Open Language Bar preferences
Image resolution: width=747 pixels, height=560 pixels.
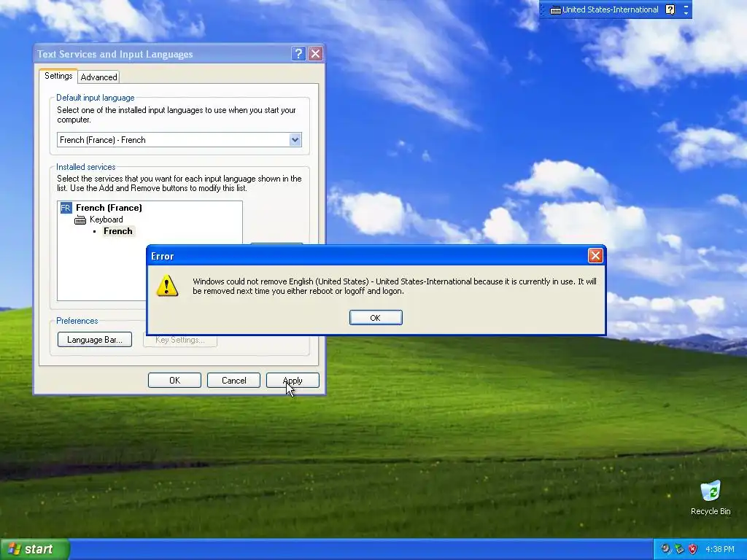click(x=94, y=340)
